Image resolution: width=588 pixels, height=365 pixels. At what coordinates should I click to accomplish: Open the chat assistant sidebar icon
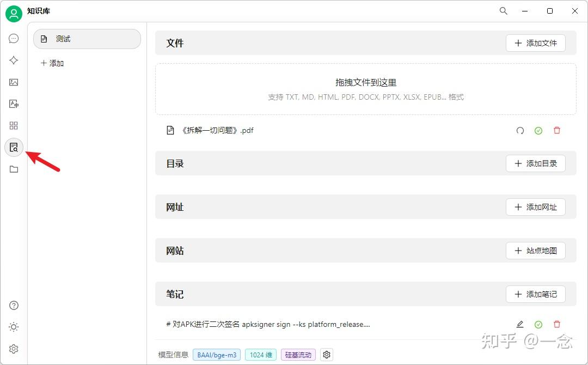coord(14,39)
